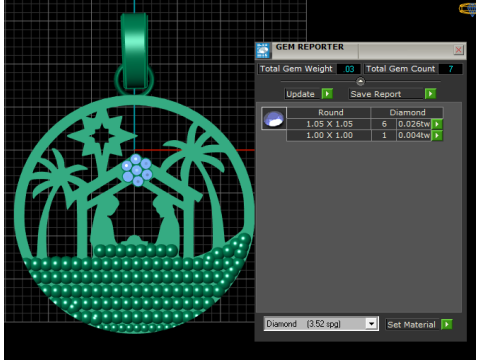This screenshot has height=360, width=480.
Task: Click the green arrow for the 0.004tw row
Action: click(x=437, y=135)
